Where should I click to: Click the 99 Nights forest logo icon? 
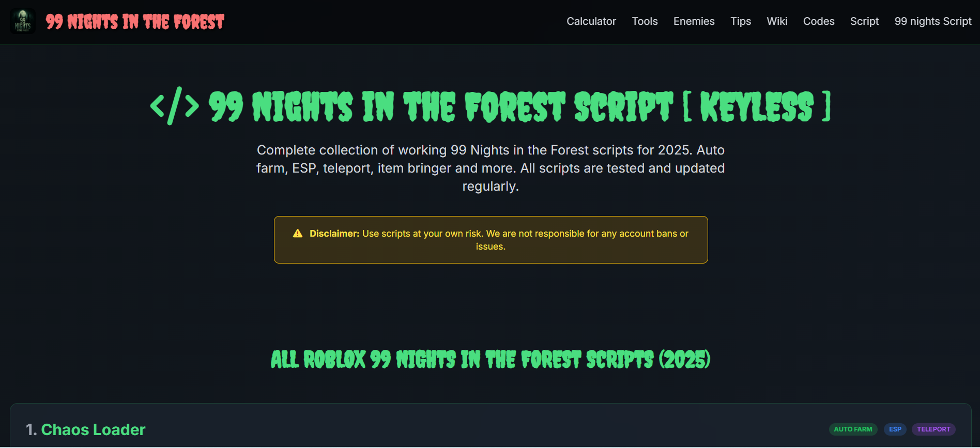(22, 21)
